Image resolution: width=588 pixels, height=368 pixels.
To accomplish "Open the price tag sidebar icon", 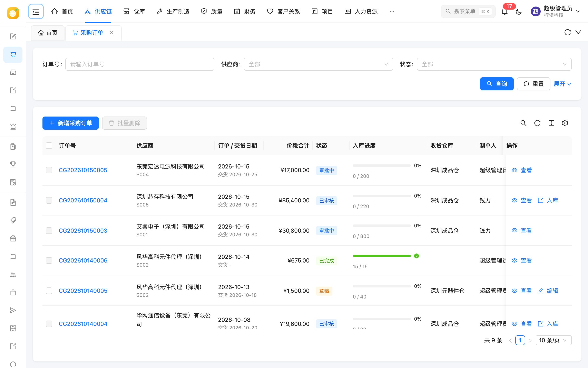I will click(x=13, y=221).
